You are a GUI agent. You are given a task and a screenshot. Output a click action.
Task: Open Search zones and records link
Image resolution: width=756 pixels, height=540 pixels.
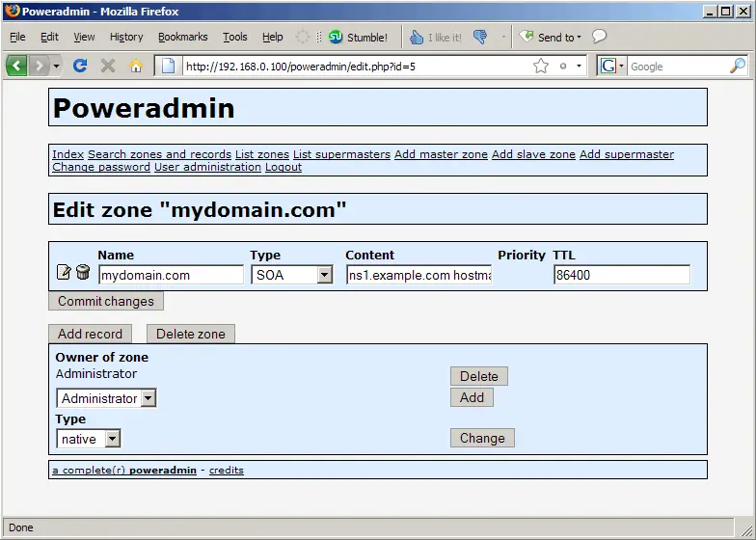point(160,154)
